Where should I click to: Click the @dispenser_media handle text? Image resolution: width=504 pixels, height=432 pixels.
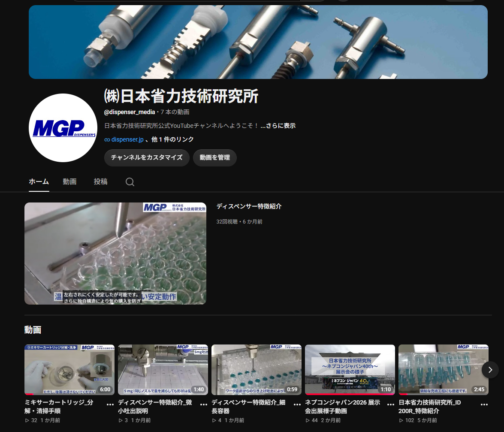click(x=130, y=112)
